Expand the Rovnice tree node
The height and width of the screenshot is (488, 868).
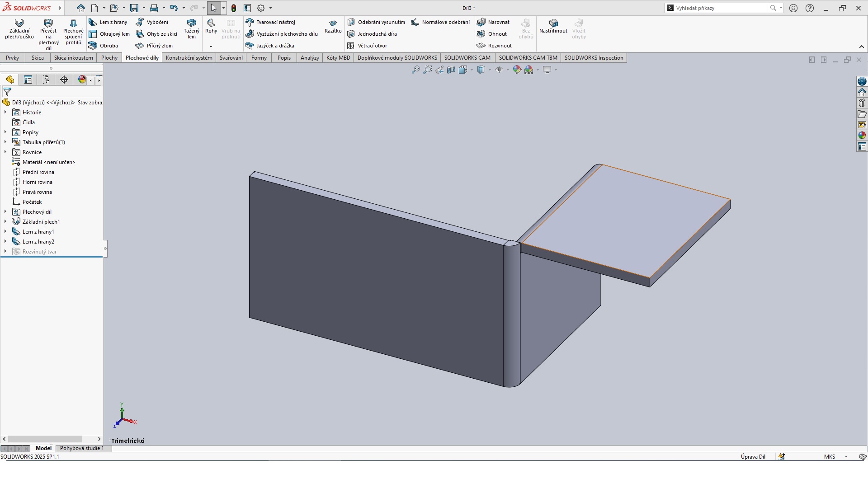point(5,152)
